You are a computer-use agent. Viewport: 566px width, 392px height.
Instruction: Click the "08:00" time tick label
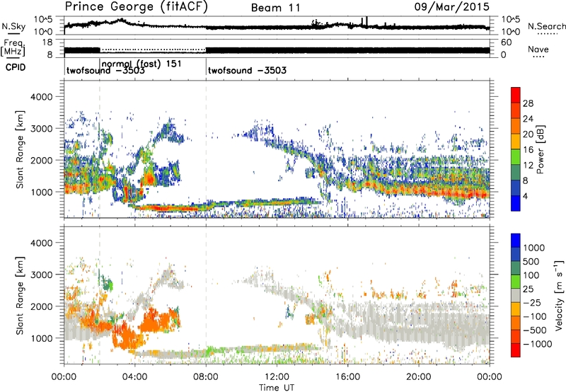(206, 377)
